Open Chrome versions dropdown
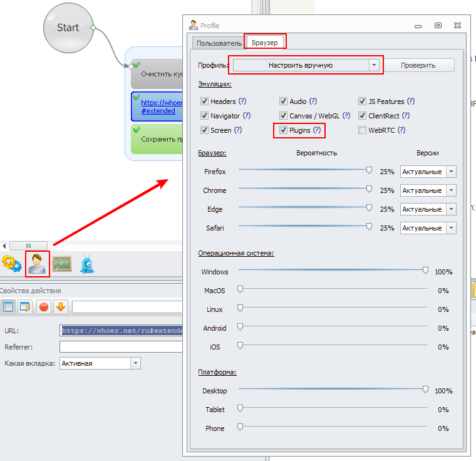Screen dimensions: 476x461 [x=428, y=190]
